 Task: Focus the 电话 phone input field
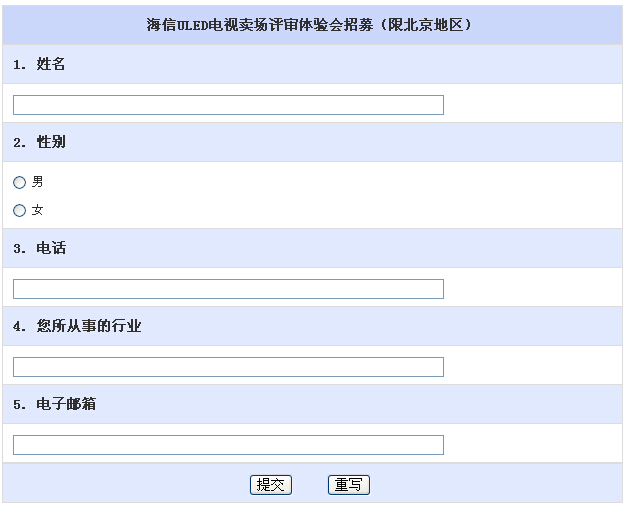[228, 289]
